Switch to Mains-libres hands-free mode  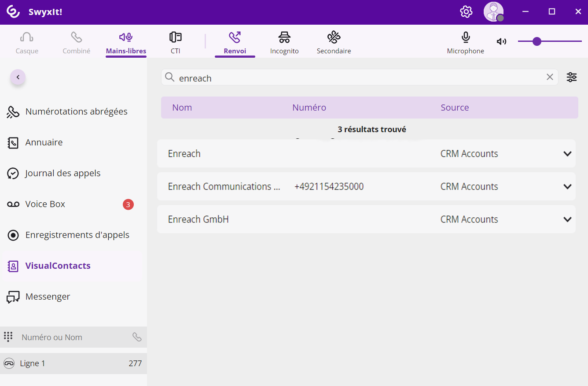(x=126, y=43)
